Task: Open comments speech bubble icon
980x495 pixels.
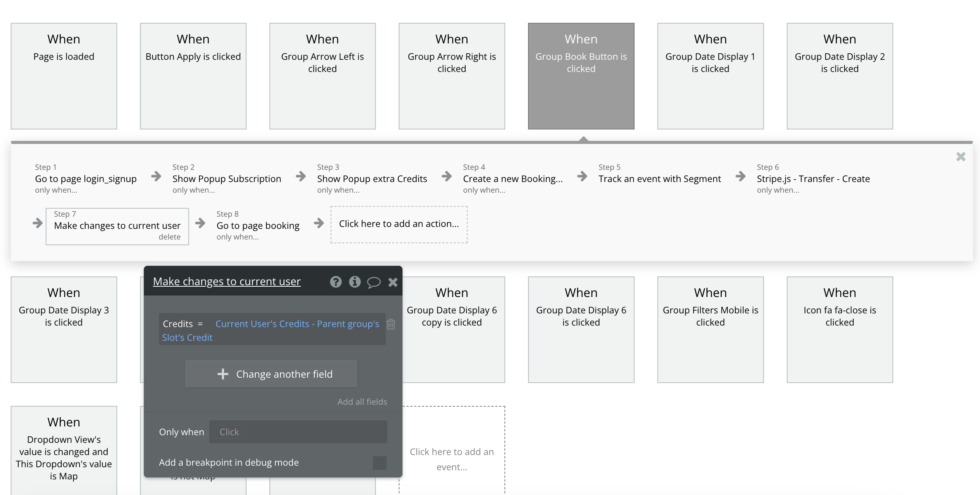Action: (x=374, y=282)
